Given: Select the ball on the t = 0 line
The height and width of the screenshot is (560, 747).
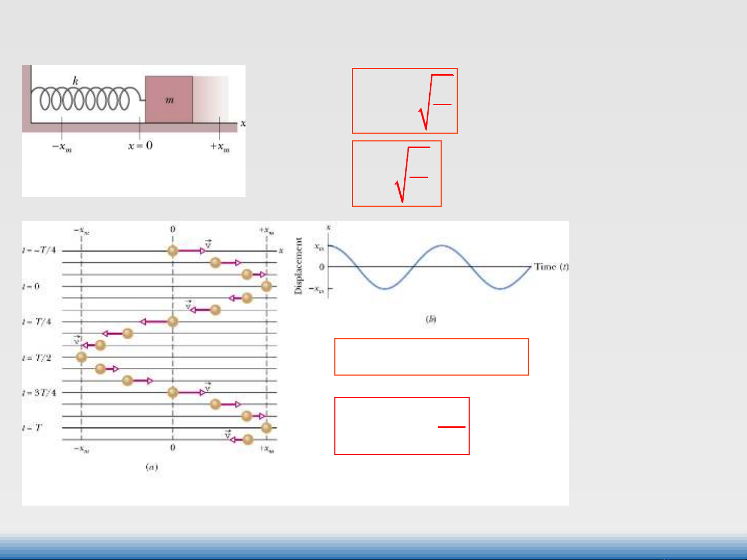Looking at the screenshot, I should tap(266, 286).
